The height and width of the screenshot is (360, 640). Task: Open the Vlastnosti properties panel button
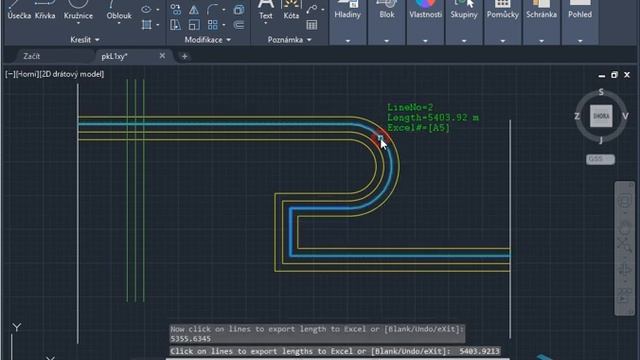(425, 10)
